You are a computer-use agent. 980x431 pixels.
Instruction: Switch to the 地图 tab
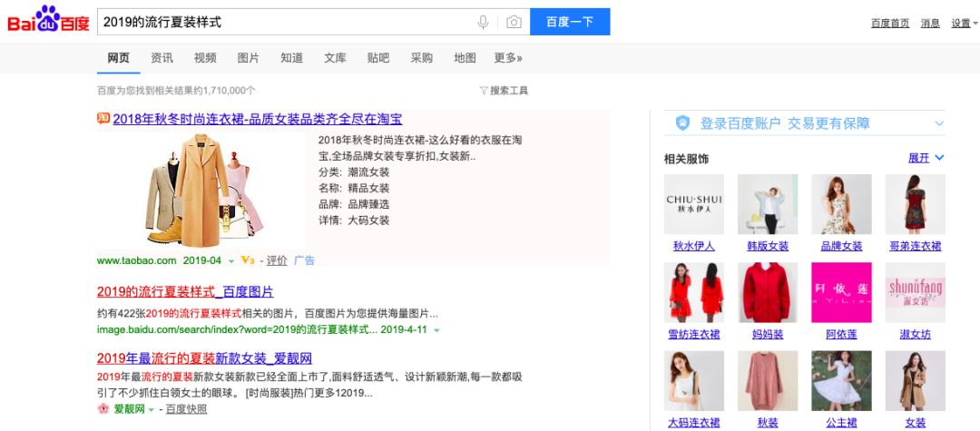point(465,58)
